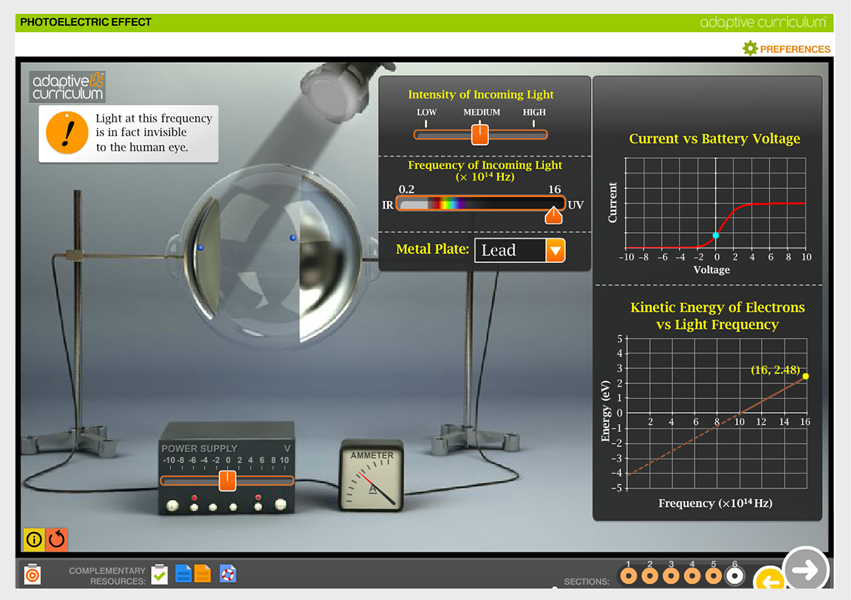851x600 pixels.
Task: Click the yellow data point on energy graph
Action: tap(806, 376)
